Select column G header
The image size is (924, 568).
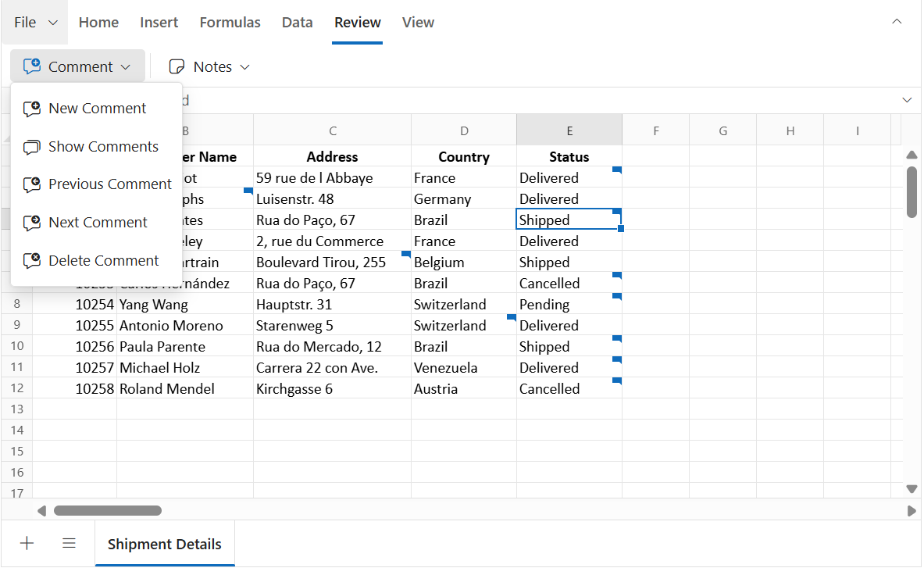coord(723,130)
